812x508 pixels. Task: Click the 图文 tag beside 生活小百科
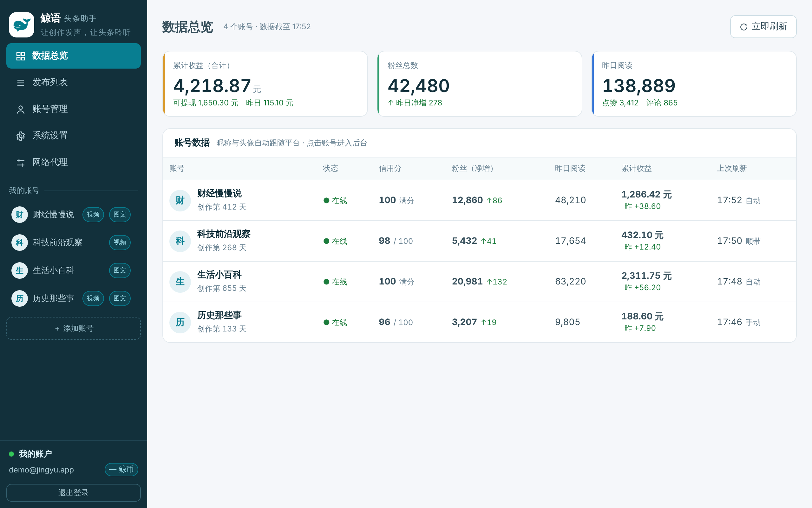tap(120, 270)
